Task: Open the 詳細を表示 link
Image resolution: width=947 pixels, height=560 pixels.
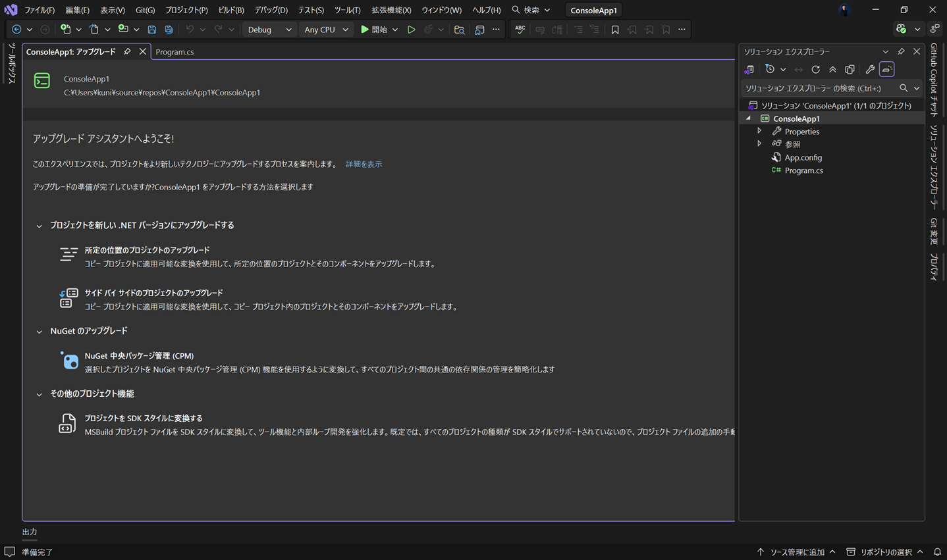Action: 364,163
